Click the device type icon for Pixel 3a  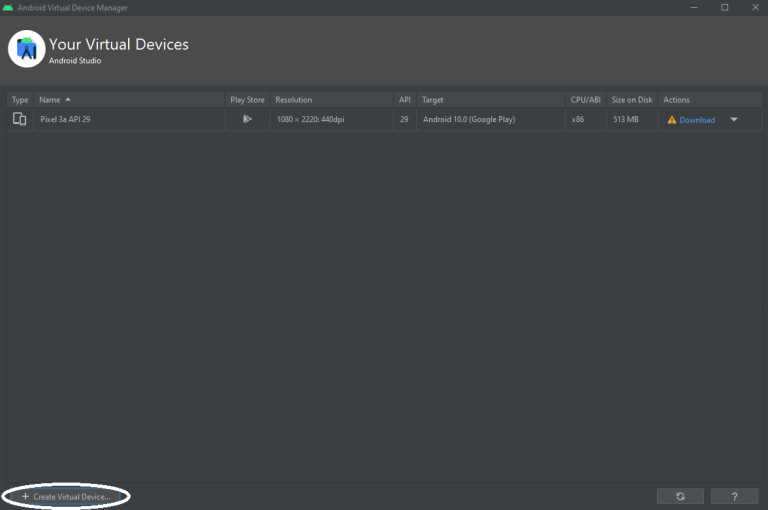(20, 119)
